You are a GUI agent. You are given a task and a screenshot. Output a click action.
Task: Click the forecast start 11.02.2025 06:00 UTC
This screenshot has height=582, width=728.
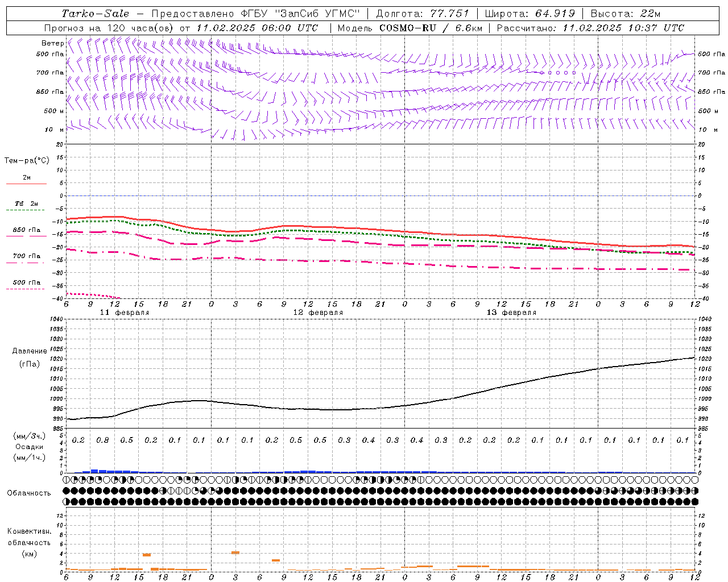pyautogui.click(x=257, y=28)
